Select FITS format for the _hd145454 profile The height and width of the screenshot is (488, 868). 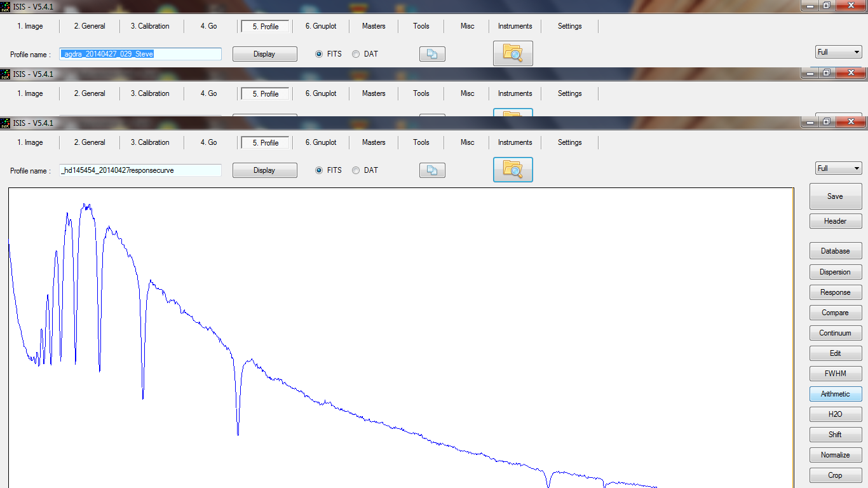pyautogui.click(x=319, y=170)
